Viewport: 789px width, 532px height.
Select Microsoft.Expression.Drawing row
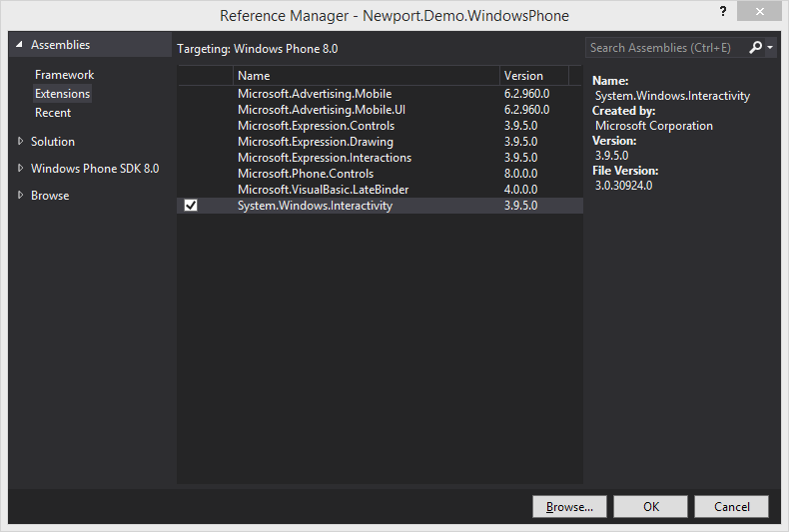pyautogui.click(x=380, y=142)
